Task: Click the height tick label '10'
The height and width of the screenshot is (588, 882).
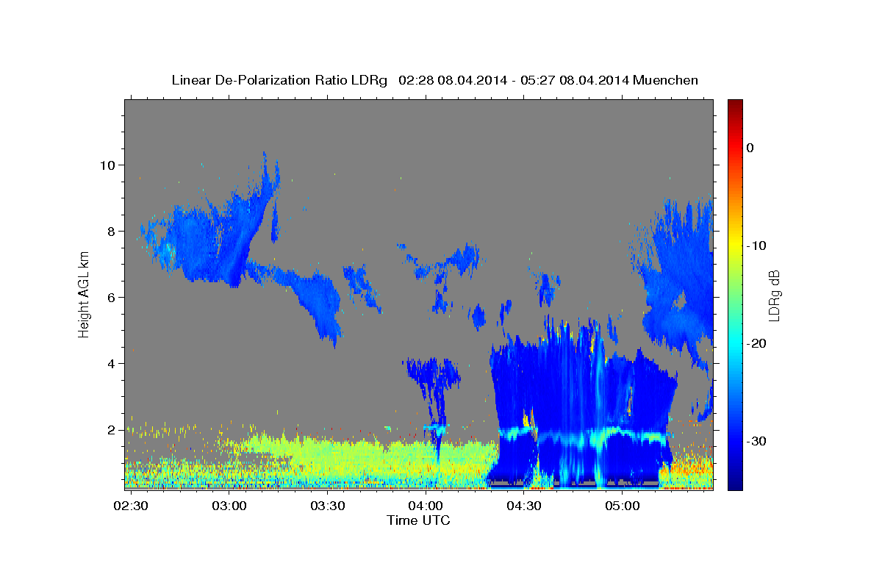Action: [x=108, y=165]
